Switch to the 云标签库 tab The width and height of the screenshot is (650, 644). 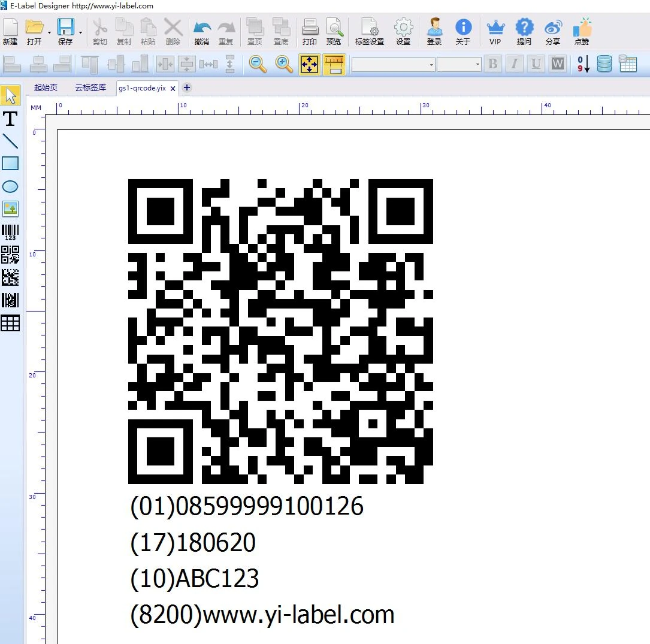pyautogui.click(x=91, y=87)
